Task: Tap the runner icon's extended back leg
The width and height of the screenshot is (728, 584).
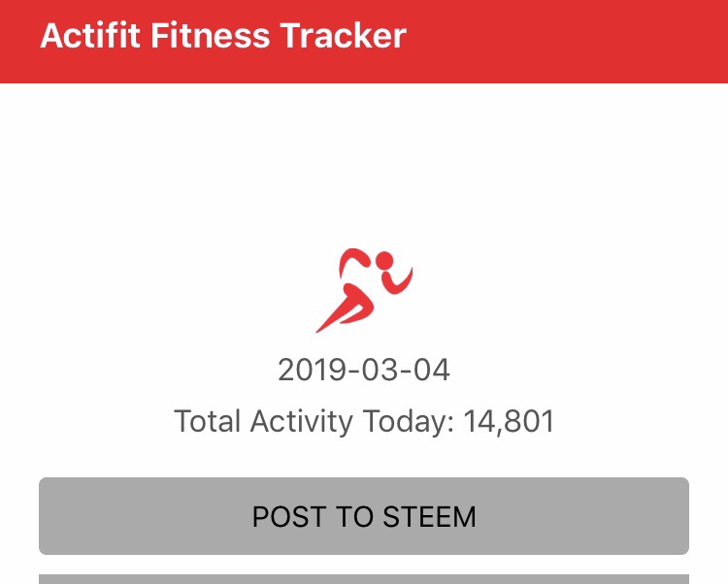Action: pos(333,315)
